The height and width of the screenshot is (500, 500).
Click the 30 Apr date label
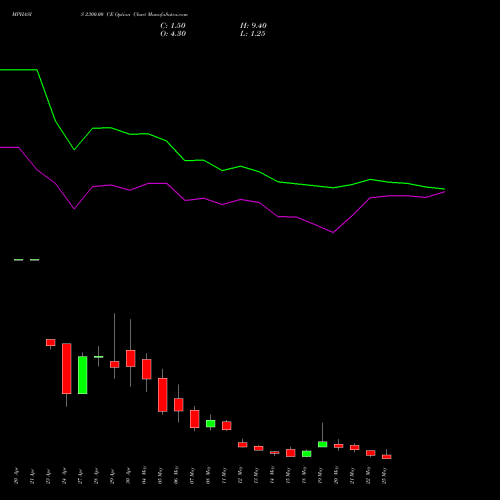point(128,476)
